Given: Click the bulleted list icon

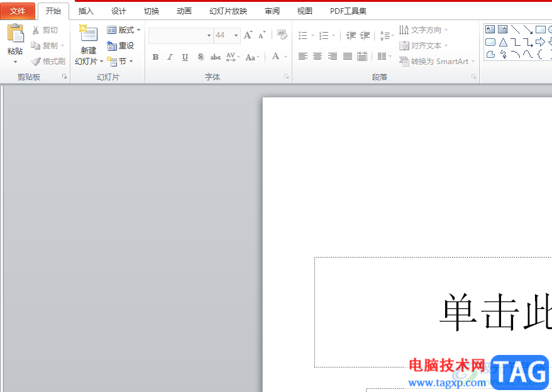Looking at the screenshot, I should coord(303,35).
